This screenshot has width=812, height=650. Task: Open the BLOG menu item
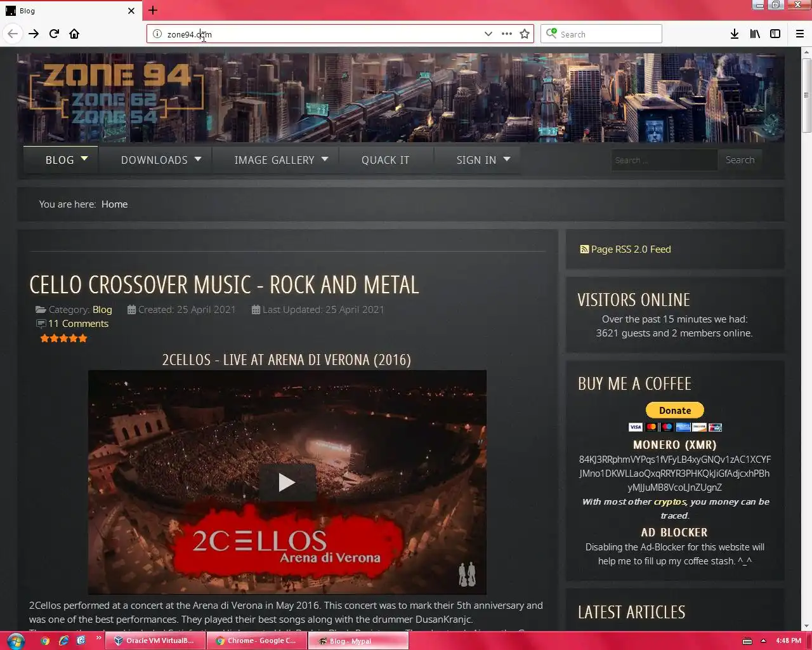[x=60, y=160]
